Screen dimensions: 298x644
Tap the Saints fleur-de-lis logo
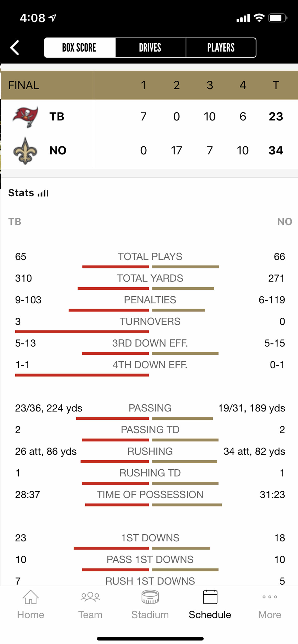pos(25,151)
